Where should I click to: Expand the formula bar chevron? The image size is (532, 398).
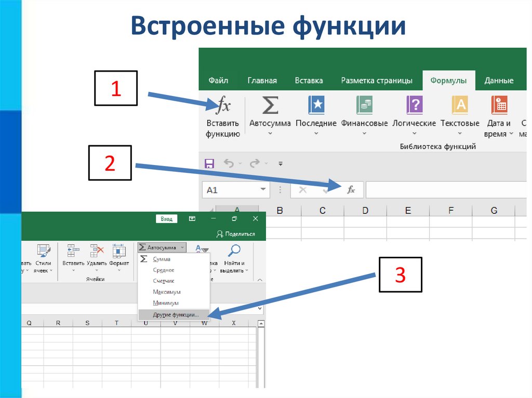click(260, 309)
